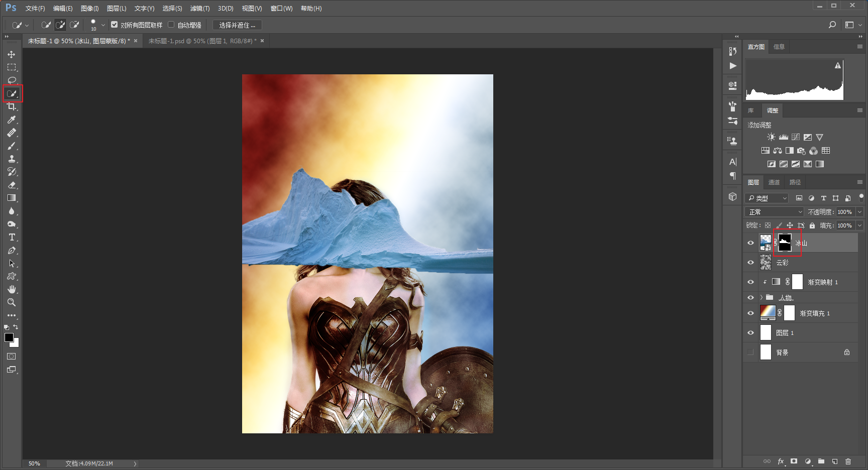Open the 窗口(W) menu
868x470 pixels.
[281, 9]
